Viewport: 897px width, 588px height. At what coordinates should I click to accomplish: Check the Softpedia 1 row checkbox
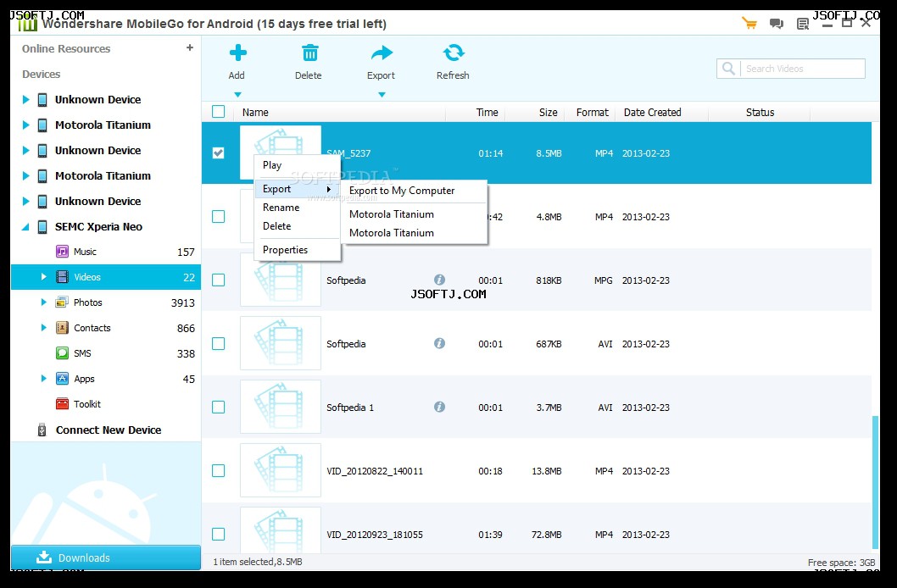219,407
